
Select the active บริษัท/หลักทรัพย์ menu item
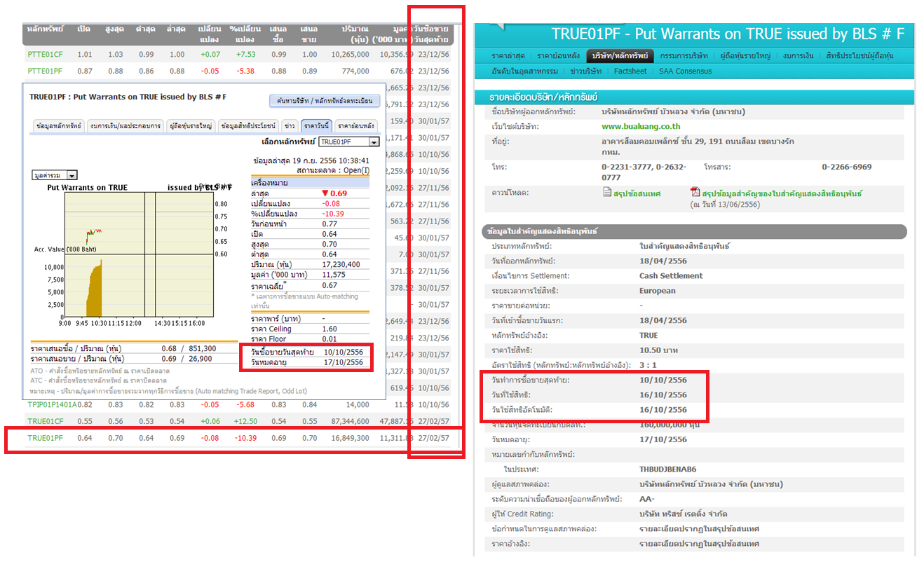[620, 55]
